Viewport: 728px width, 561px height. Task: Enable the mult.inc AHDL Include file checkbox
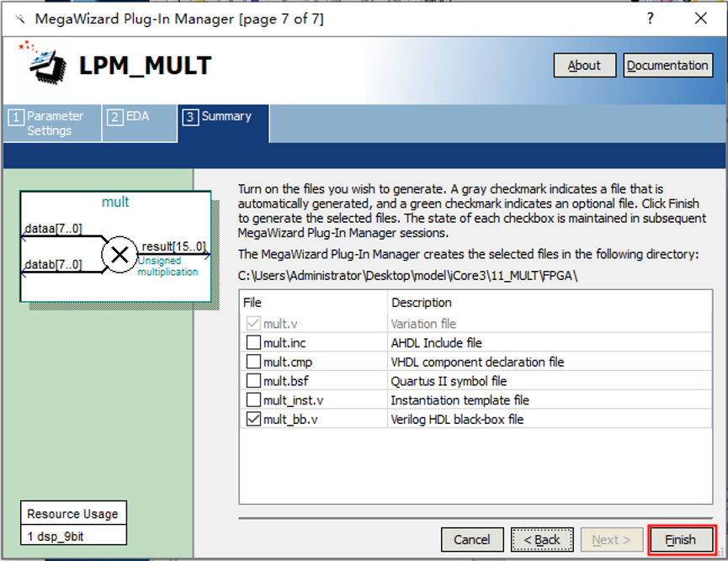tap(253, 342)
